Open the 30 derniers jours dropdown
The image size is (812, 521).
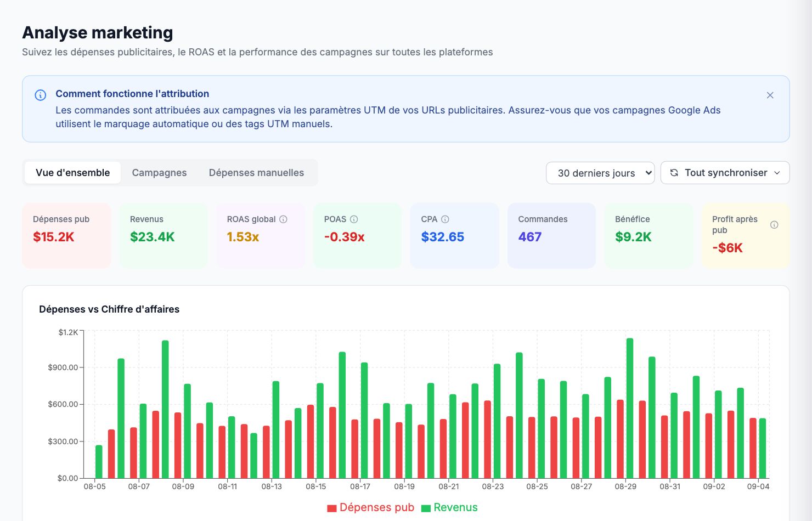(600, 173)
